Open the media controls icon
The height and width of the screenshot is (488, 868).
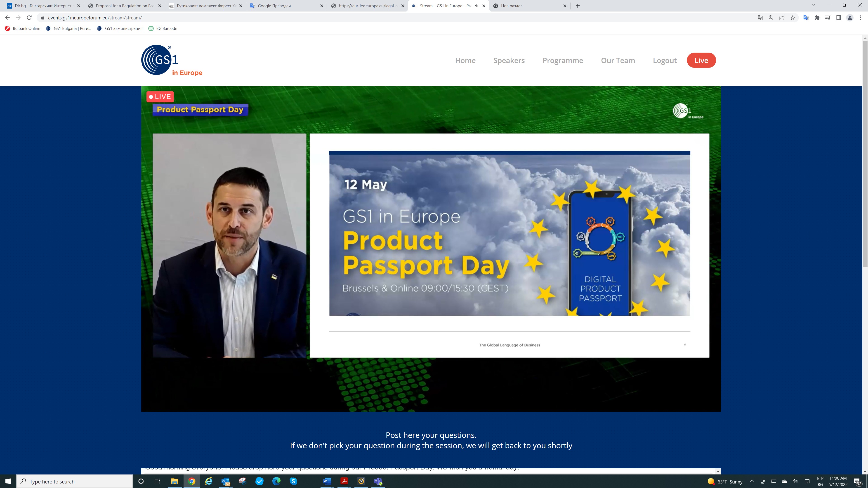tap(828, 18)
